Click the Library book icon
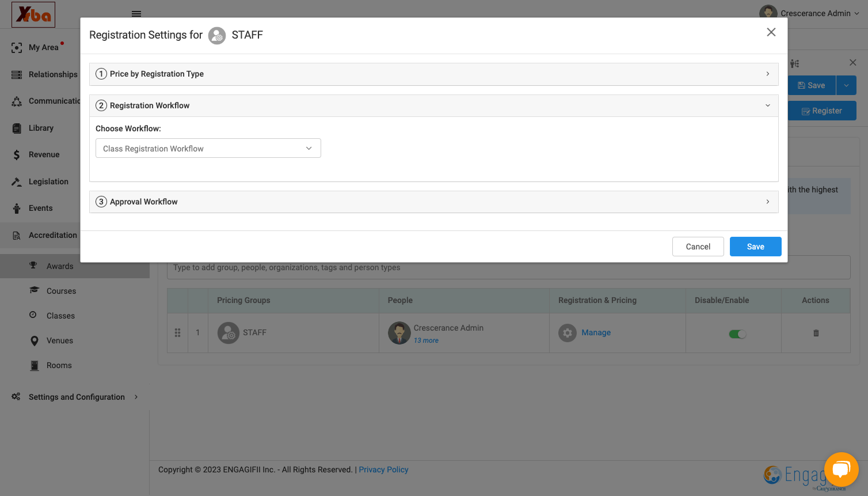The height and width of the screenshot is (496, 868). (17, 128)
